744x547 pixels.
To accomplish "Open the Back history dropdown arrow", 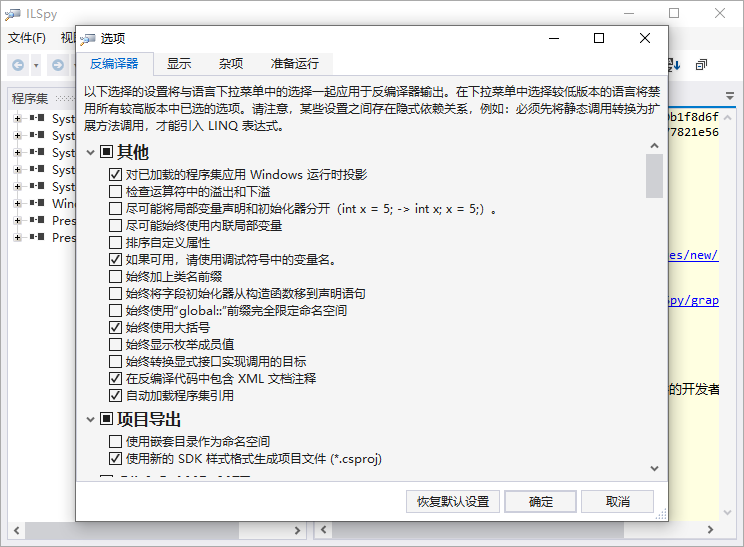I will pyautogui.click(x=36, y=65).
